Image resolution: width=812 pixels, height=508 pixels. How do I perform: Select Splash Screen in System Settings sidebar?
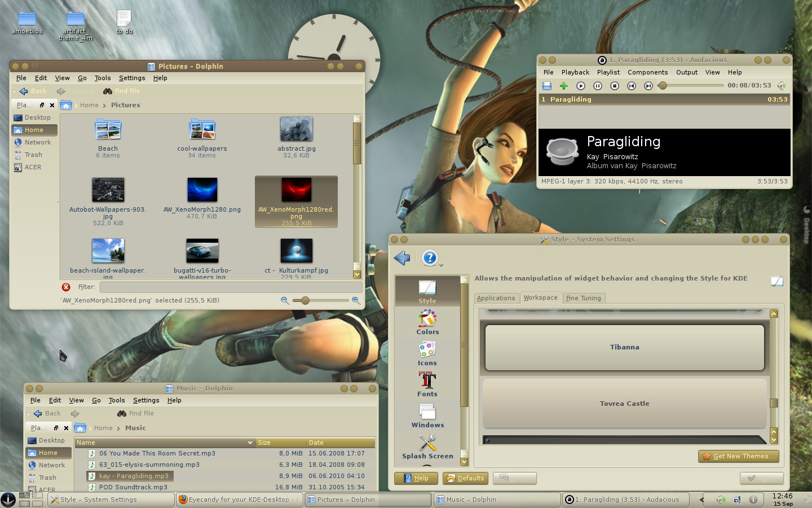click(427, 446)
